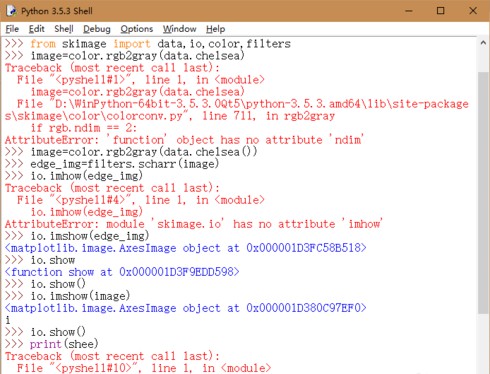The height and width of the screenshot is (374, 490).
Task: Click the AttributeError 'ndim' error message
Action: 184,140
